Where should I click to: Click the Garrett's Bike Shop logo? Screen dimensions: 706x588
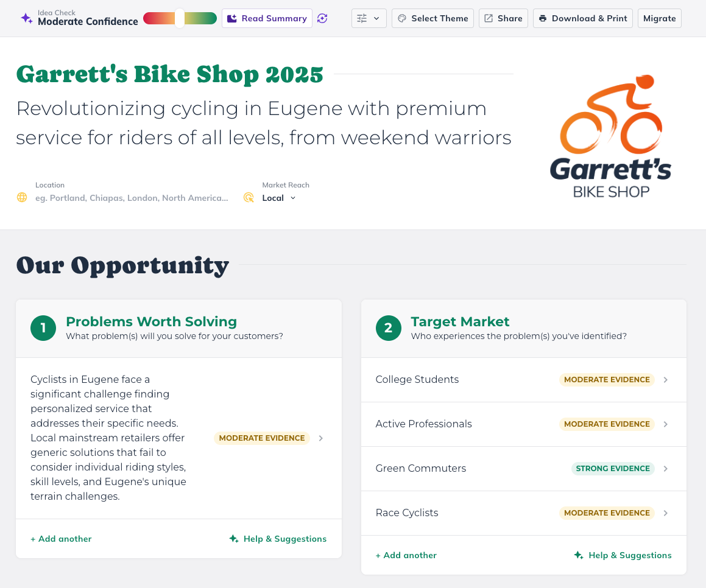pos(610,137)
